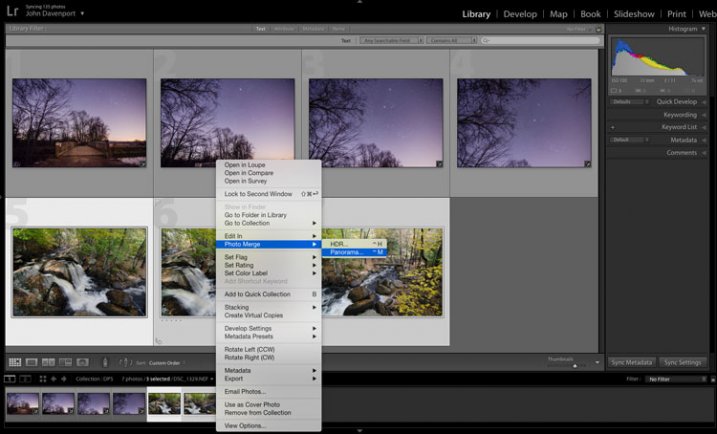717x434 pixels.
Task: Click the Grid view icon in toolbar
Action: 15,361
